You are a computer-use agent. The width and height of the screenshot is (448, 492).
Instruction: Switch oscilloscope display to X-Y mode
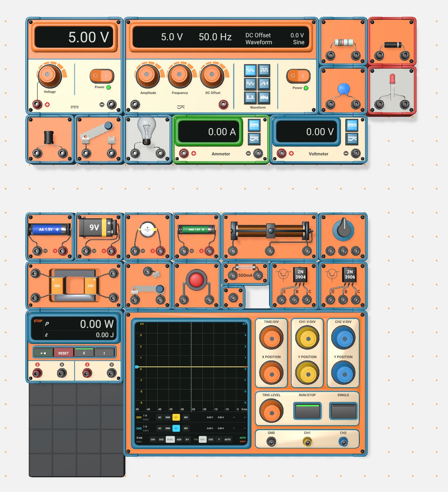tap(187, 439)
